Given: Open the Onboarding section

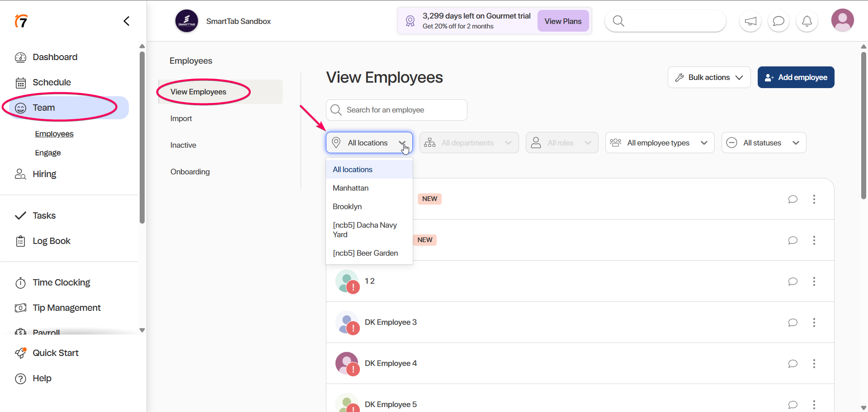Looking at the screenshot, I should [190, 172].
